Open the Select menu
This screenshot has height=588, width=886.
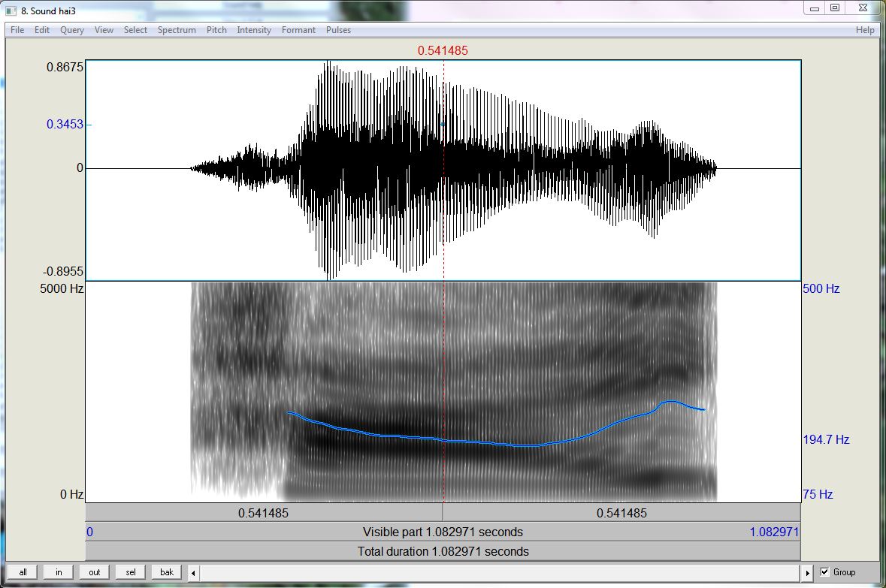pos(135,30)
